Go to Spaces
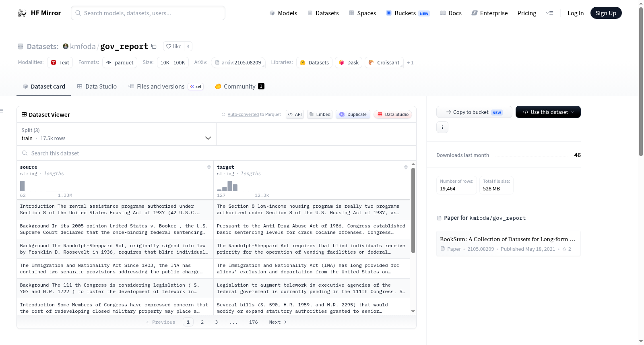 click(x=362, y=13)
